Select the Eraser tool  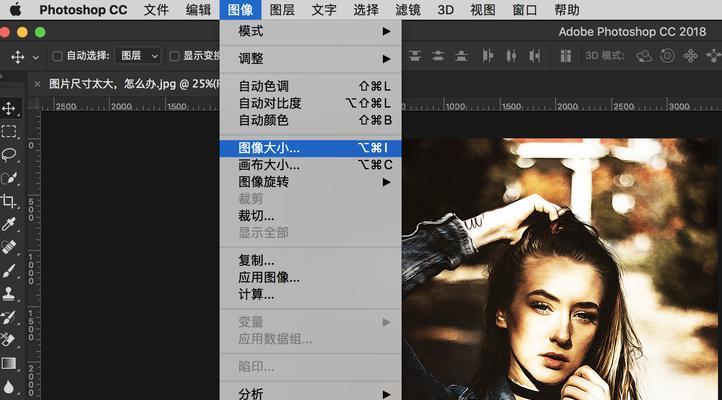coord(9,340)
